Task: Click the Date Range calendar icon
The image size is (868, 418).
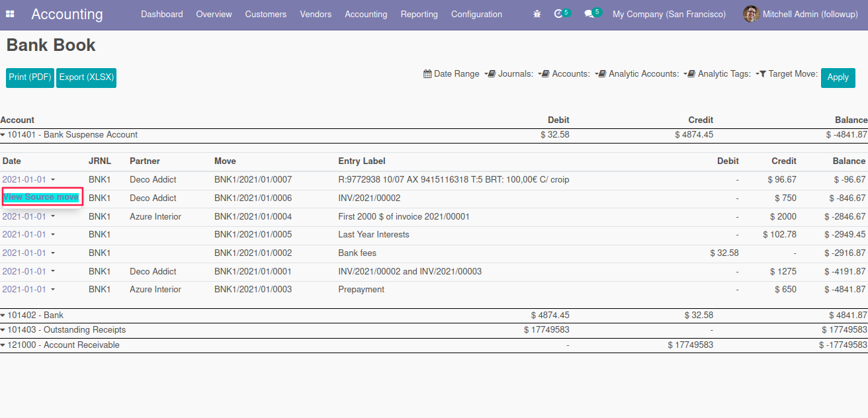Action: (x=427, y=74)
